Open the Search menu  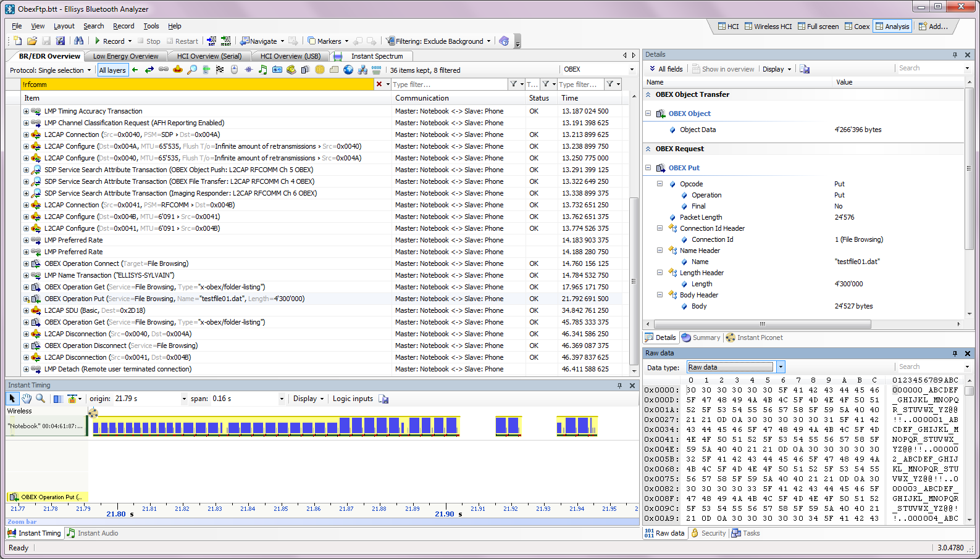click(x=93, y=26)
